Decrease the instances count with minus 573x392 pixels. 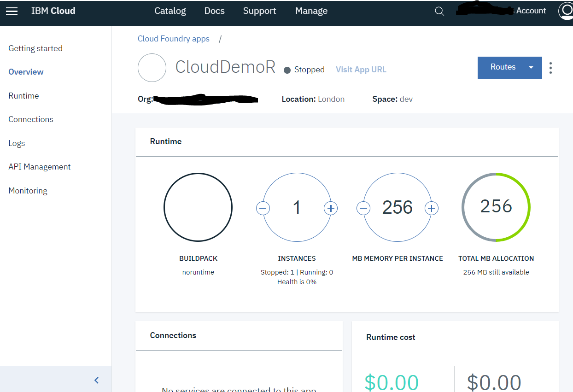click(263, 208)
